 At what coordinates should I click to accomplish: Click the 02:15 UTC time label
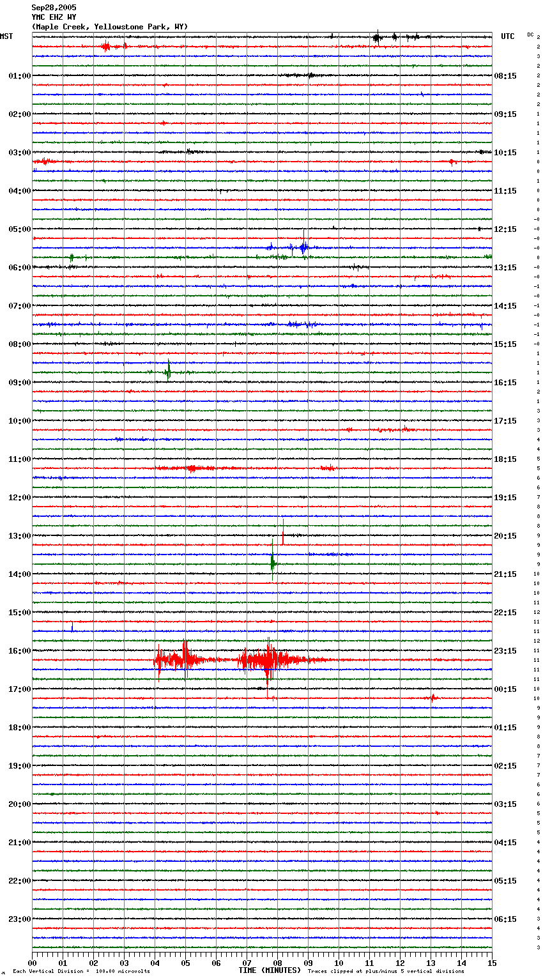pos(505,766)
